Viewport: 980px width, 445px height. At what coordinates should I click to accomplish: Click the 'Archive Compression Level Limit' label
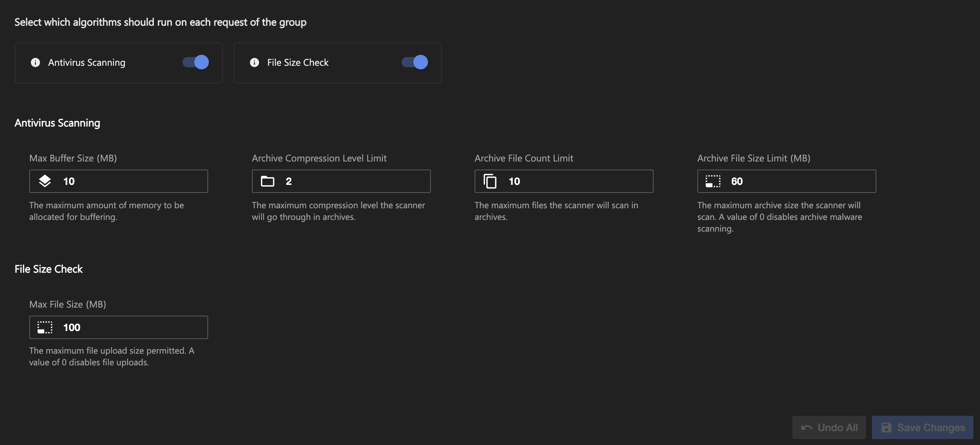[x=319, y=158]
